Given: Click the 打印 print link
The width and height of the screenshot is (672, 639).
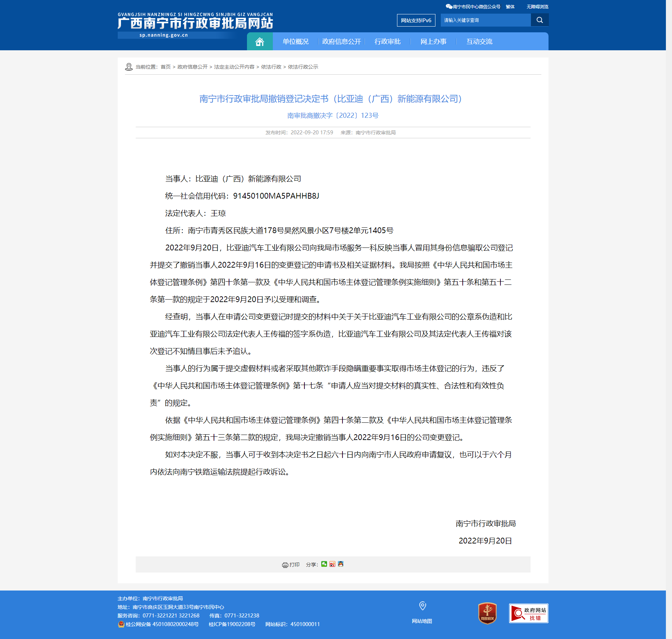Looking at the screenshot, I should point(294,565).
